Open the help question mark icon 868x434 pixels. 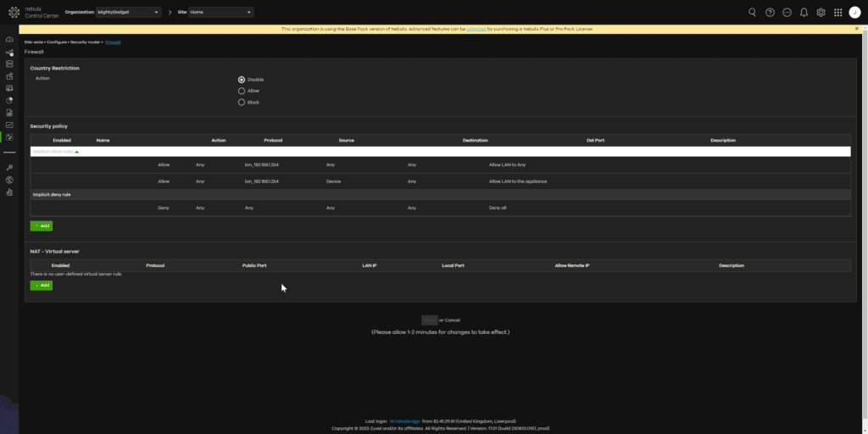point(770,13)
